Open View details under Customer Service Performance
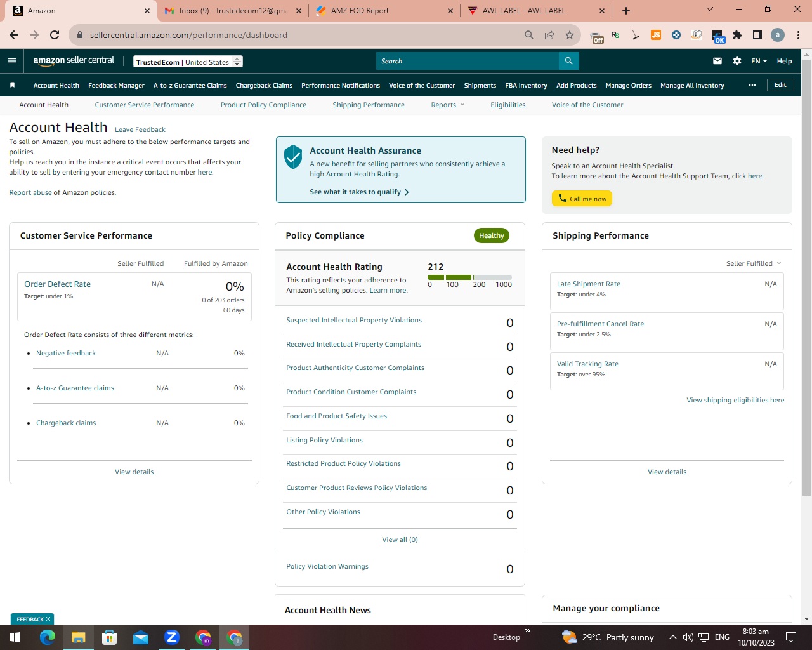 pyautogui.click(x=134, y=472)
